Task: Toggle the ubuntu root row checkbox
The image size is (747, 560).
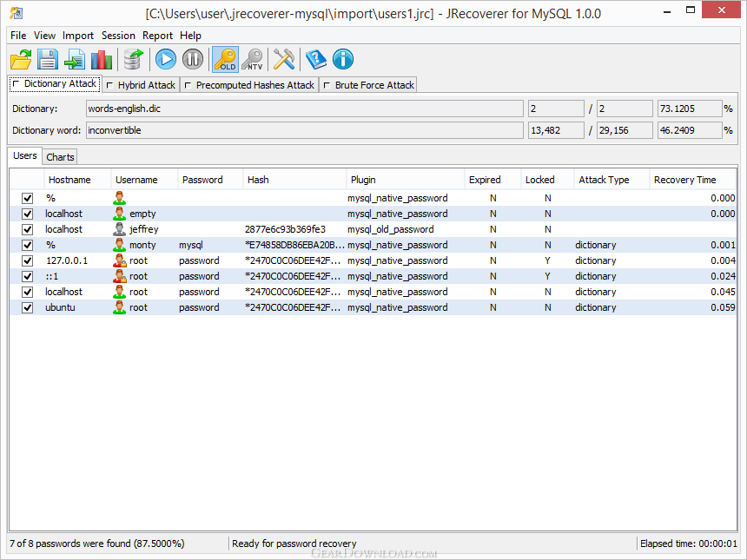Action: point(28,307)
